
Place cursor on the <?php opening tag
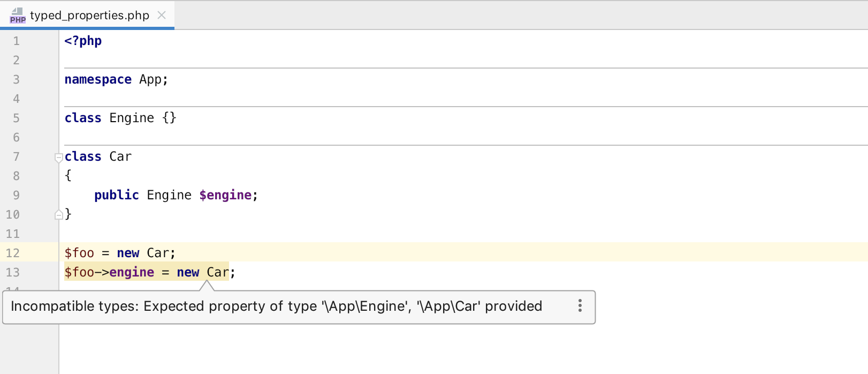83,41
